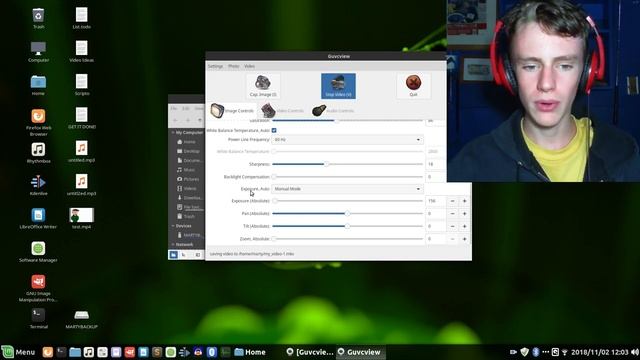The image size is (640, 360).
Task: Collapse the My Computer section in file manager
Action: click(x=173, y=133)
